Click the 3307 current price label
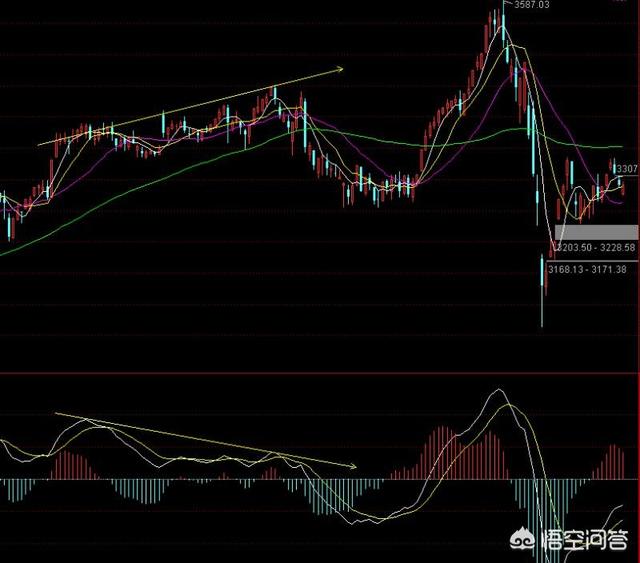Image resolution: width=640 pixels, height=563 pixels. point(627,169)
